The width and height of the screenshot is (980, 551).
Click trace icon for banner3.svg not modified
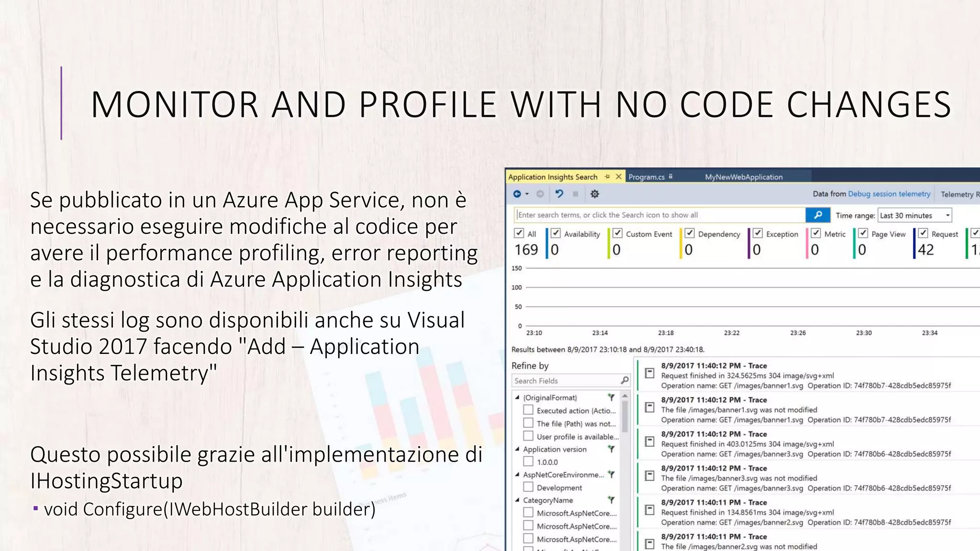click(x=649, y=475)
